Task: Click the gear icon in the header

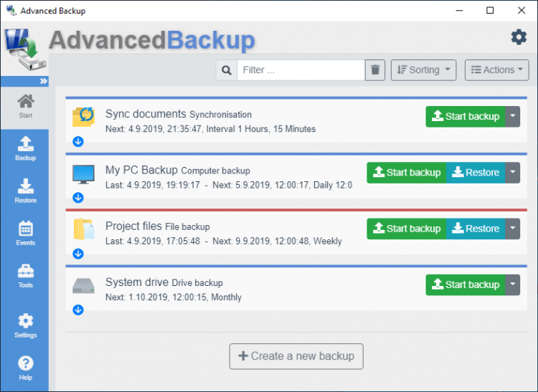Action: (x=518, y=37)
